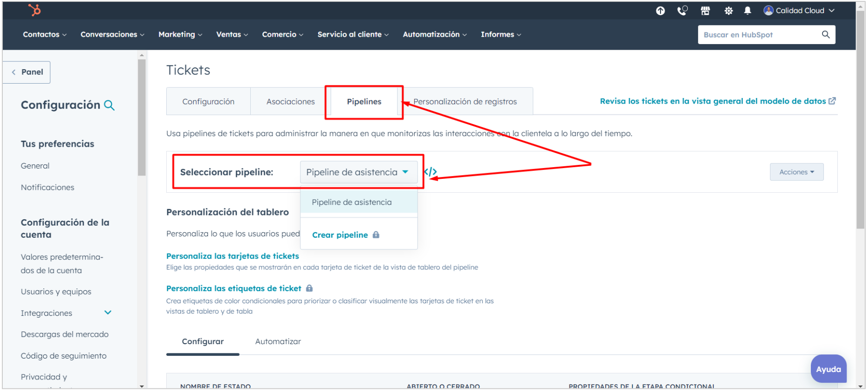Click the HubSpot sprocket logo
This screenshot has width=868, height=392.
click(x=34, y=10)
